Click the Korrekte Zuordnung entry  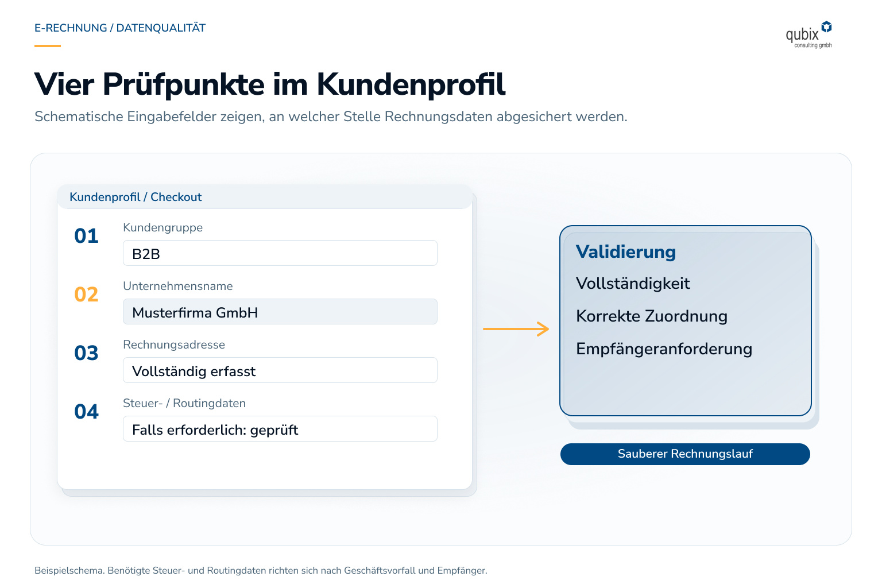pos(652,316)
